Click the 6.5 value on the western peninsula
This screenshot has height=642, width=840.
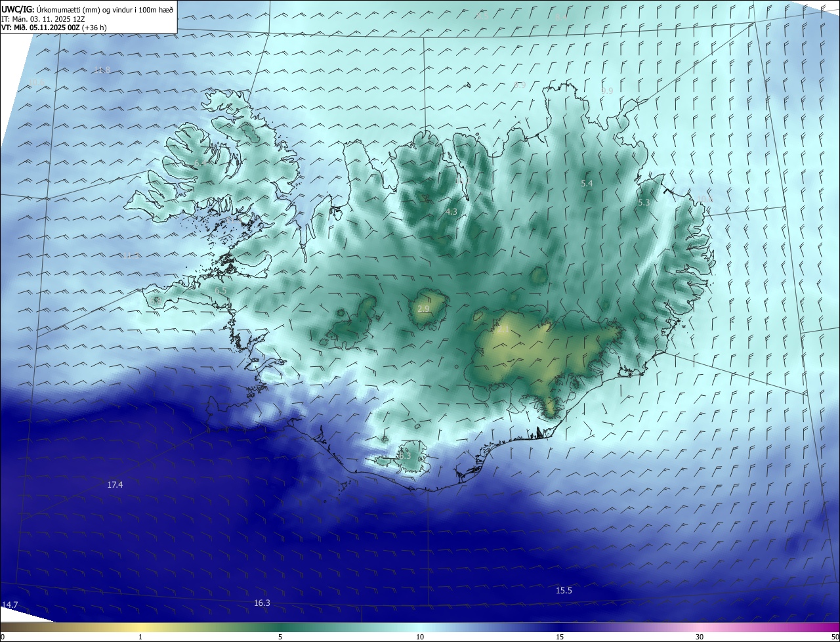(x=220, y=290)
